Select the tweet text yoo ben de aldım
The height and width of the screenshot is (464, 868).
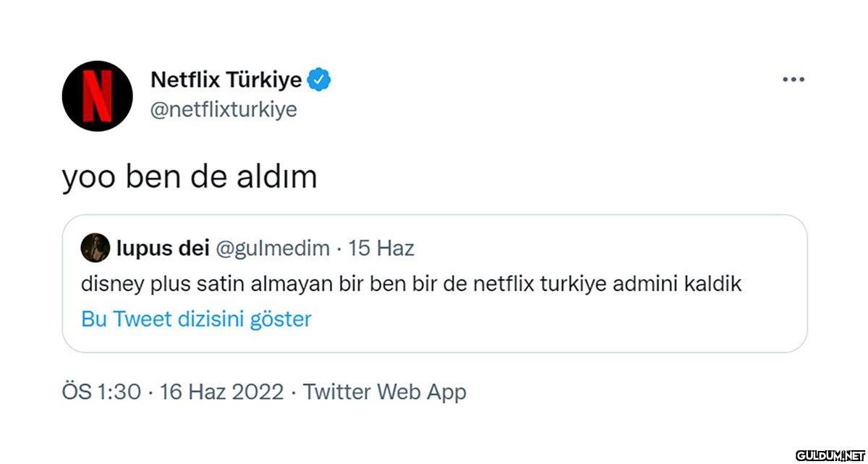pyautogui.click(x=190, y=177)
